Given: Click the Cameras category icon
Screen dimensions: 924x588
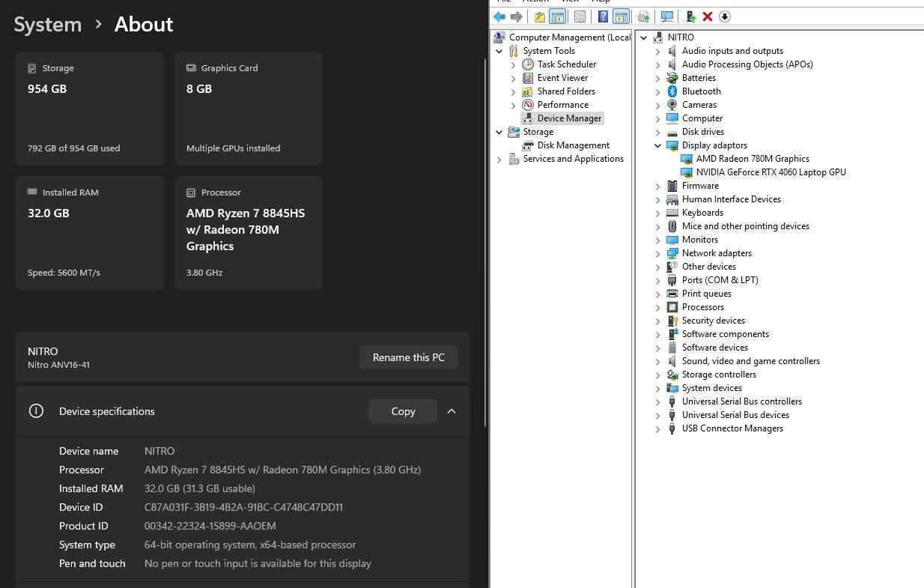Looking at the screenshot, I should point(672,105).
